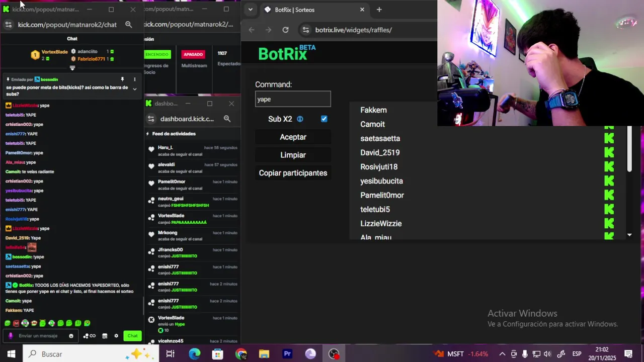Click the Aceptar button
Screen dimensions: 644x362
(293, 137)
